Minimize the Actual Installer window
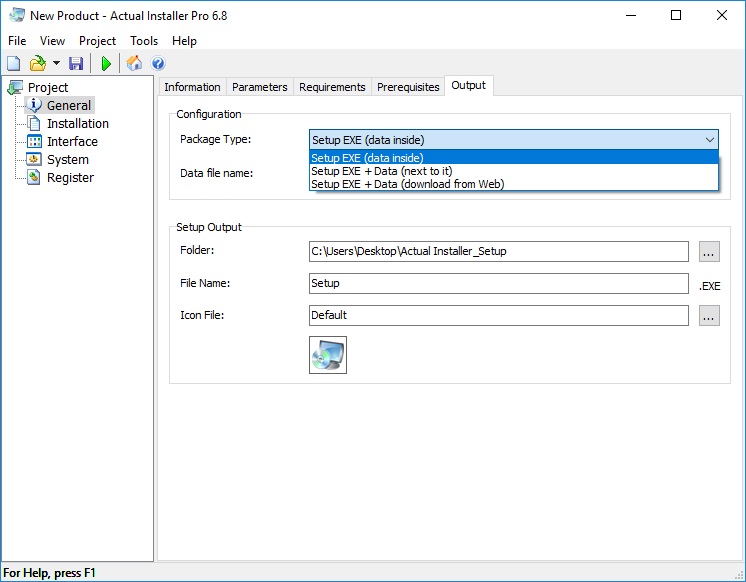Screen dimensions: 746x582 [x=631, y=15]
